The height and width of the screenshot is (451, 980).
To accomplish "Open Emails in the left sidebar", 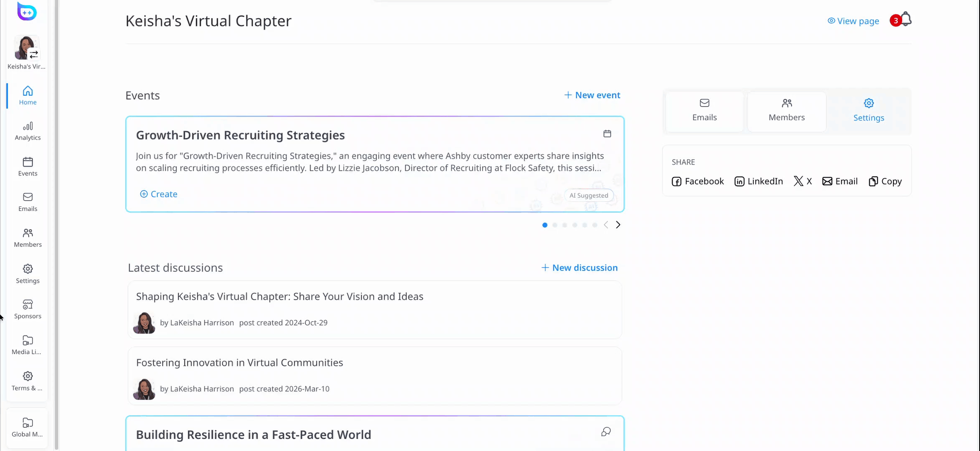I will point(27,202).
